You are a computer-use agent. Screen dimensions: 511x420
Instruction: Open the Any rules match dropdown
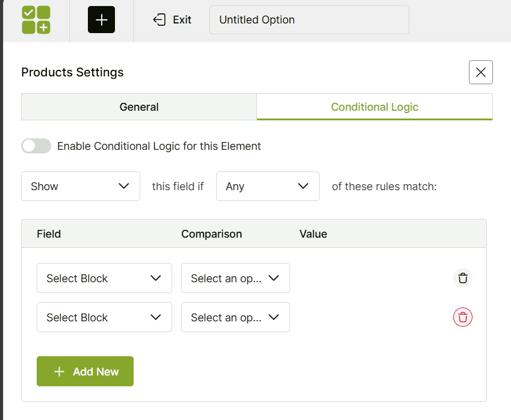pos(268,187)
